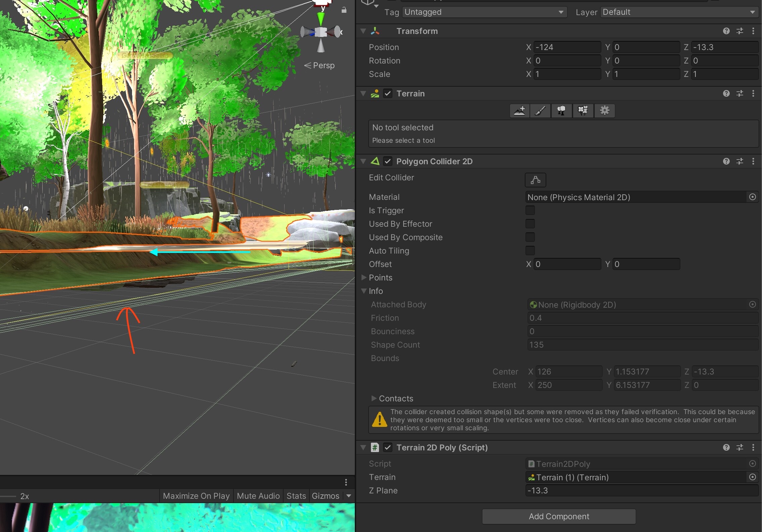The width and height of the screenshot is (762, 532).
Task: Click the Polygon Collider 2D help icon
Action: coord(726,161)
